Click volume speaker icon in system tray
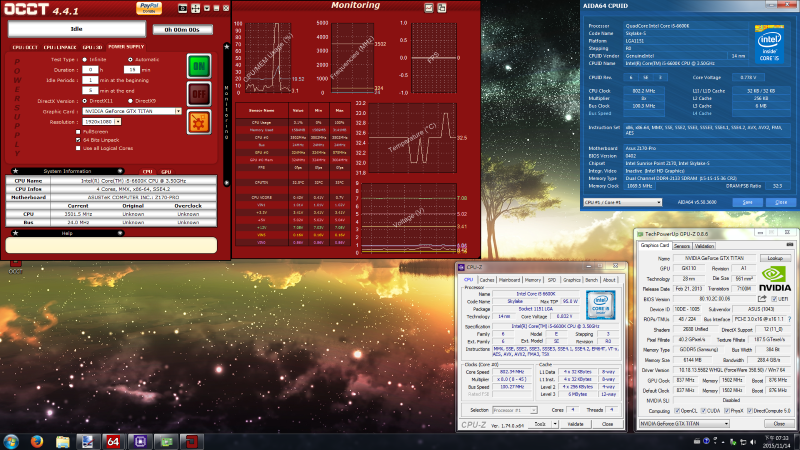 (x=753, y=442)
